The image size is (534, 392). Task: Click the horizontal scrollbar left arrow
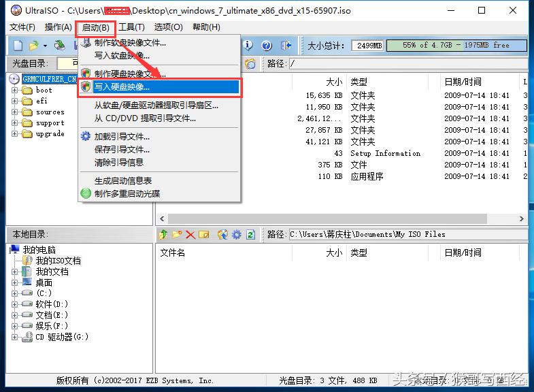click(x=162, y=218)
